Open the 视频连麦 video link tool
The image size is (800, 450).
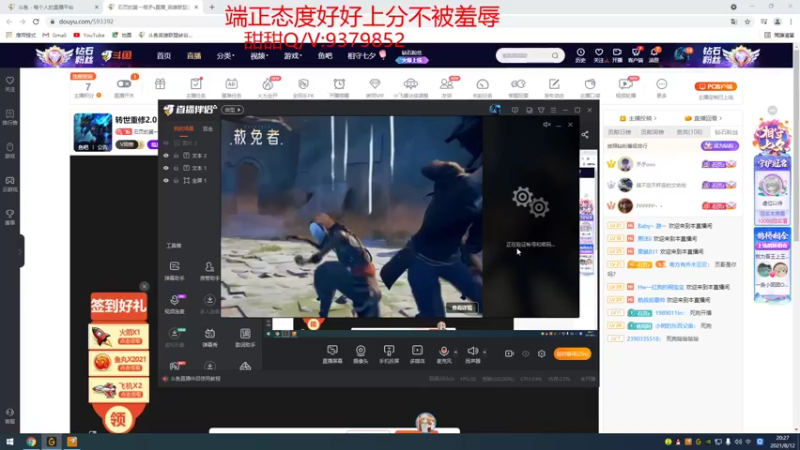[174, 304]
